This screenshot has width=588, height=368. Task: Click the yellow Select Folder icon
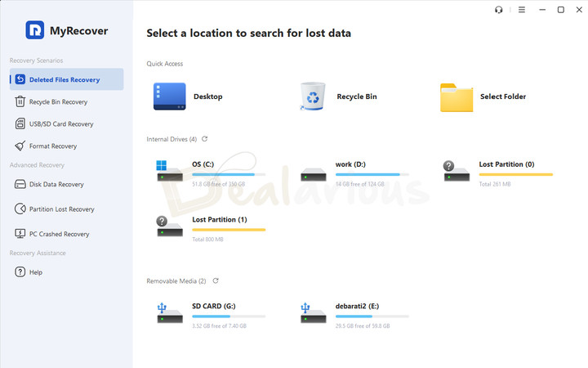457,97
